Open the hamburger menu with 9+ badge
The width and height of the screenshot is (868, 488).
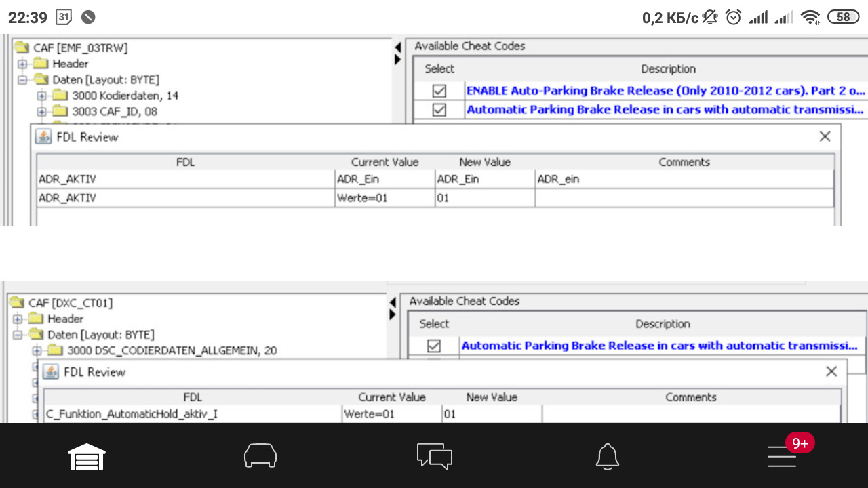click(782, 456)
